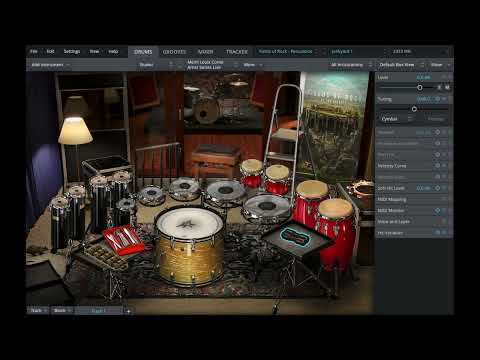This screenshot has width=480, height=360.
Task: Select the chrome drum beside the bongos
Action: [x=225, y=193]
